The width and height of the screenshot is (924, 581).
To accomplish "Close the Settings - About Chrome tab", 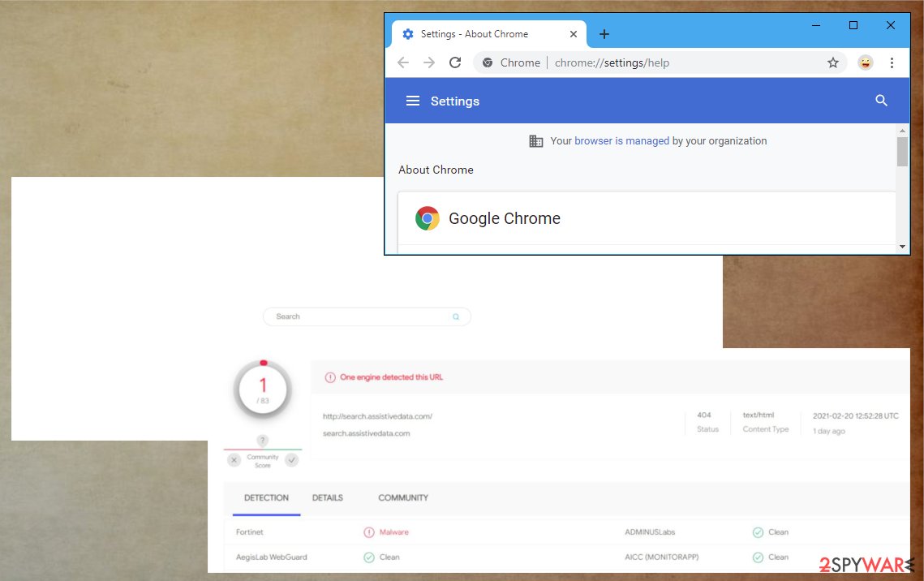I will pos(574,34).
